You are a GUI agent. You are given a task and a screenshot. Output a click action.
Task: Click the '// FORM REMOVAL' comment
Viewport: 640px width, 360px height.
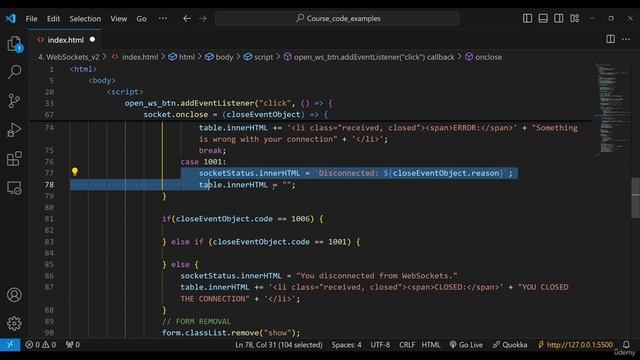tap(196, 321)
